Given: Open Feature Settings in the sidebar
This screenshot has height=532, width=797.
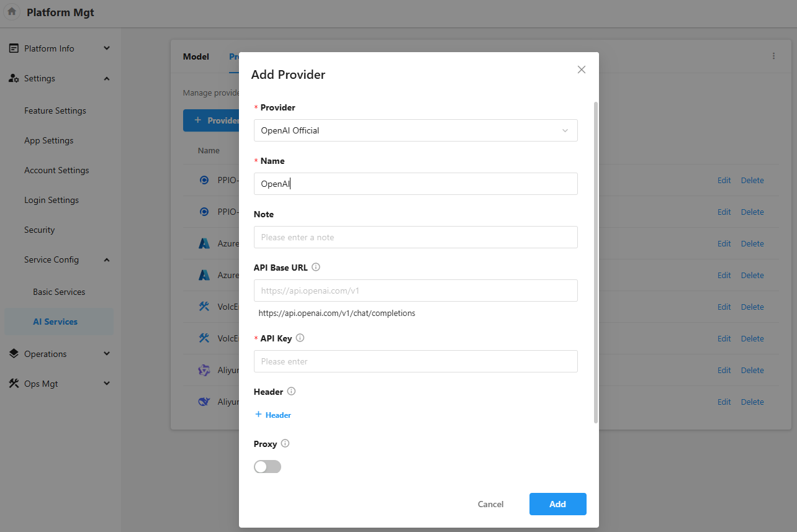Looking at the screenshot, I should pyautogui.click(x=55, y=110).
